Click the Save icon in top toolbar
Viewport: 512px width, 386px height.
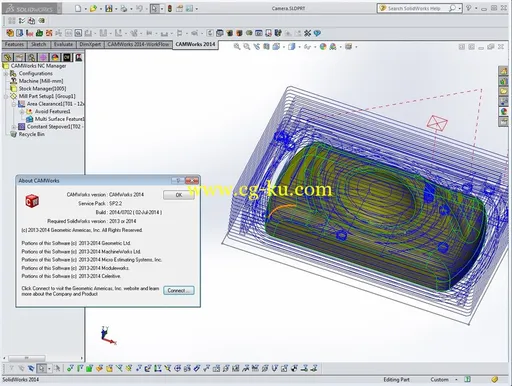(109, 8)
